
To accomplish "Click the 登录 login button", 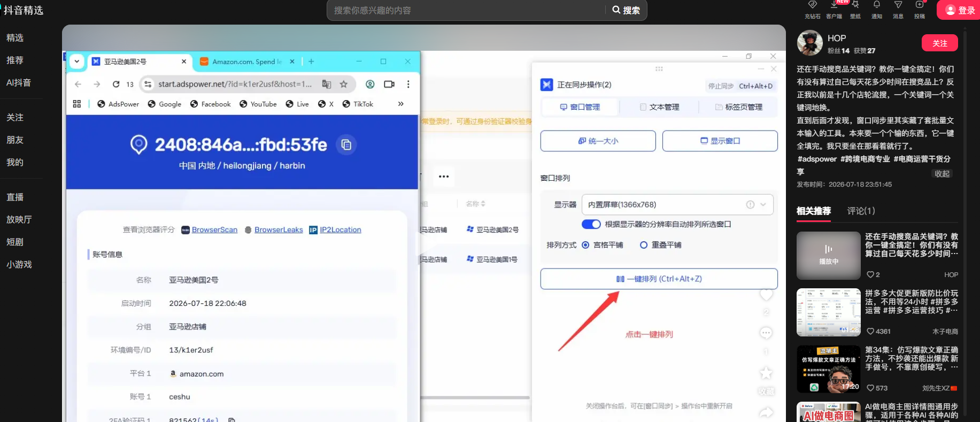I will click(960, 10).
